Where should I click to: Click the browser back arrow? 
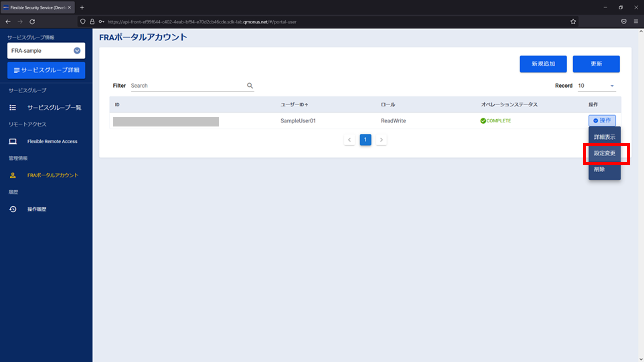(x=8, y=22)
